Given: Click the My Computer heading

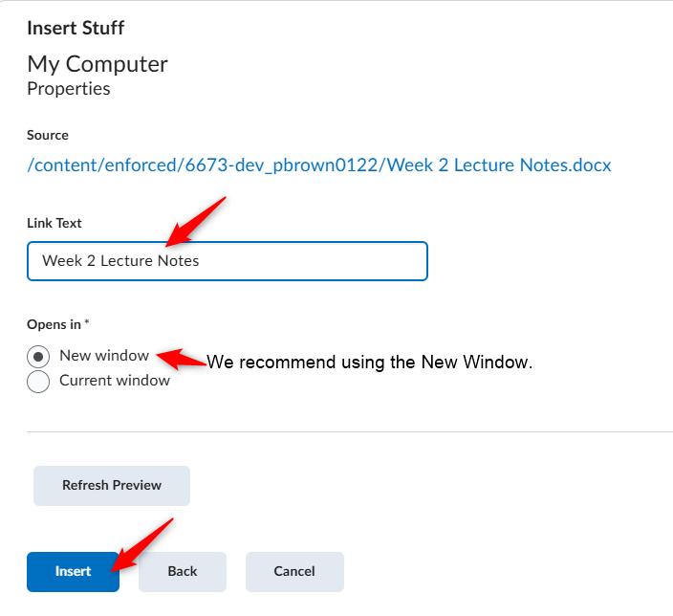Looking at the screenshot, I should (x=98, y=65).
